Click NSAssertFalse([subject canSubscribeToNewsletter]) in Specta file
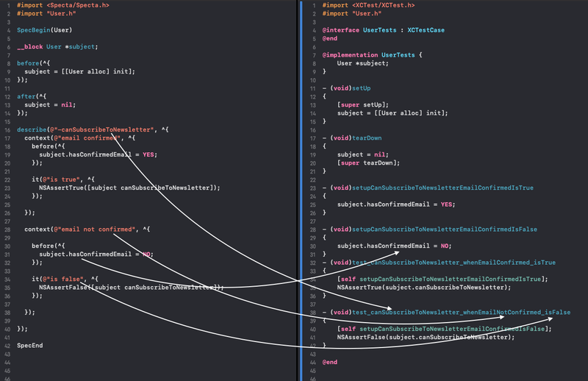The image size is (588, 381). (132, 288)
